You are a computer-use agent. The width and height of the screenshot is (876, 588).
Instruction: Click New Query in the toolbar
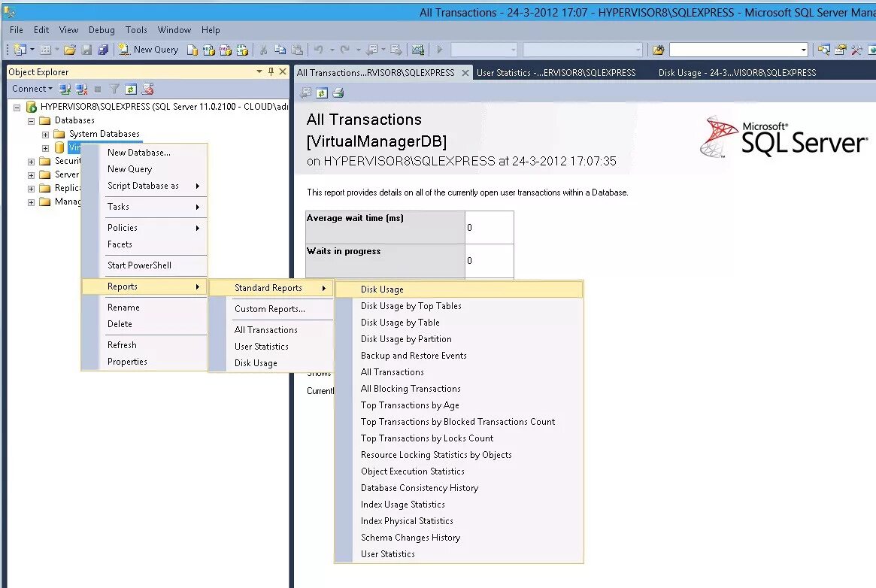tap(149, 50)
